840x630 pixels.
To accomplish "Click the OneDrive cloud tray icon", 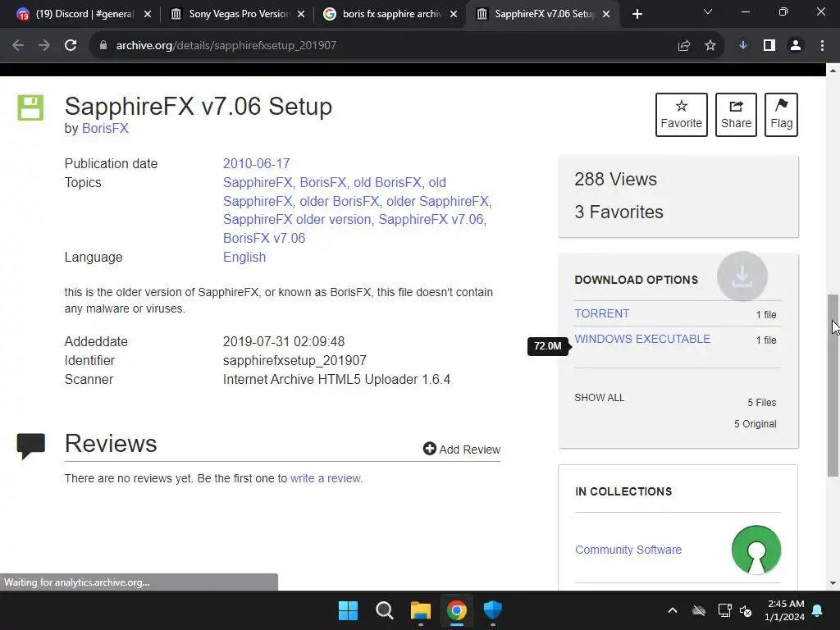I will click(699, 610).
